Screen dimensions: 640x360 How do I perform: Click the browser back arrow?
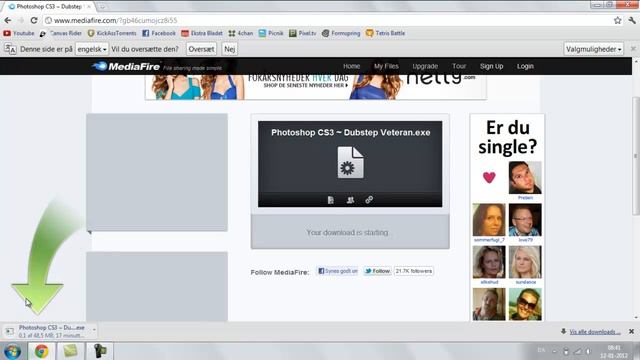click(x=7, y=20)
